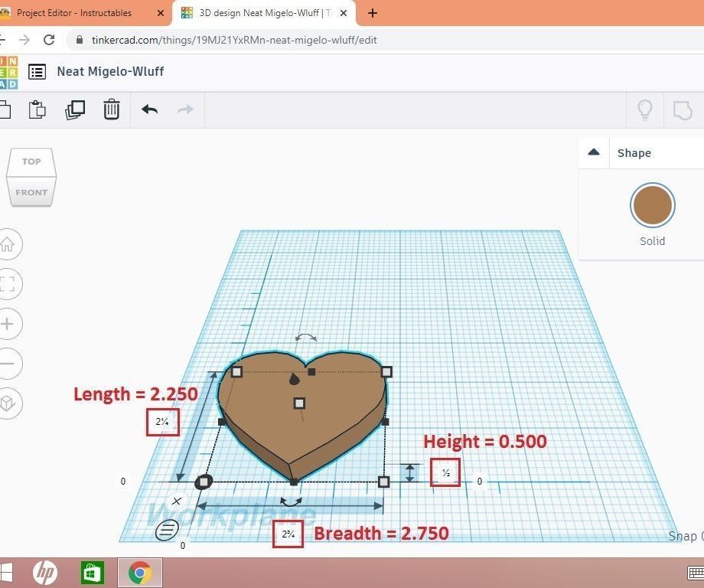Open the design list menu beside the logo
This screenshot has height=588, width=704.
37,71
